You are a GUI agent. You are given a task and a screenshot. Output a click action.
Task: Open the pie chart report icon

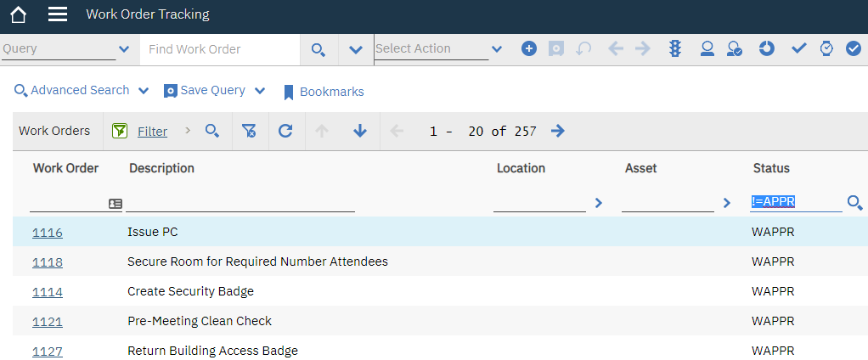pyautogui.click(x=766, y=48)
